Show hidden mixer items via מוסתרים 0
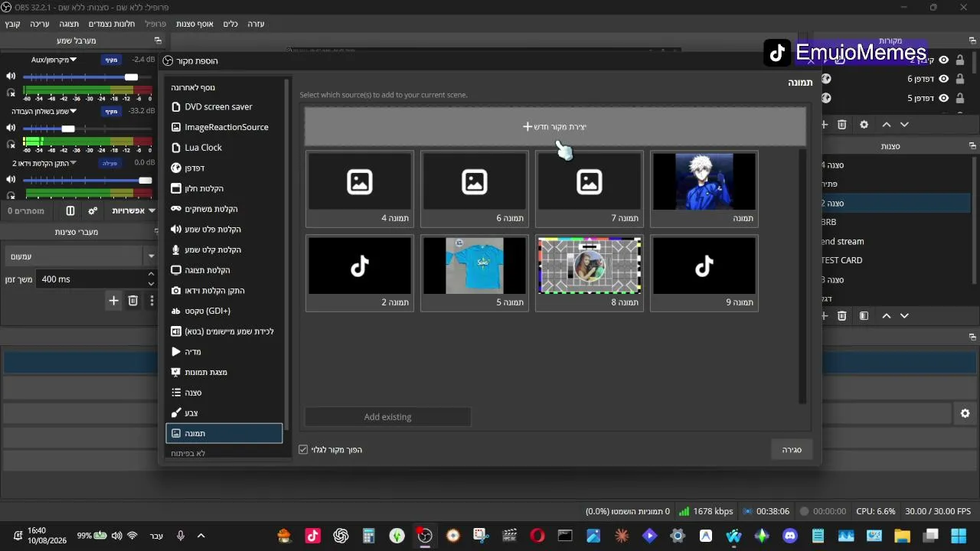Viewport: 980px width, 551px height. click(26, 210)
